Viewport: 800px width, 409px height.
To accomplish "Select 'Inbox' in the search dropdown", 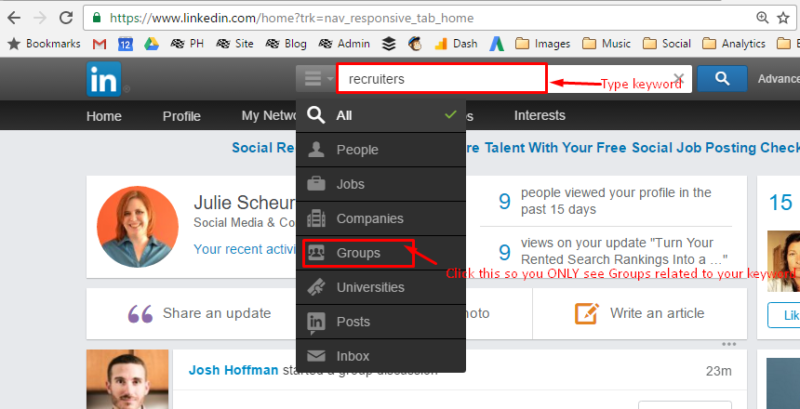I will coord(381,356).
